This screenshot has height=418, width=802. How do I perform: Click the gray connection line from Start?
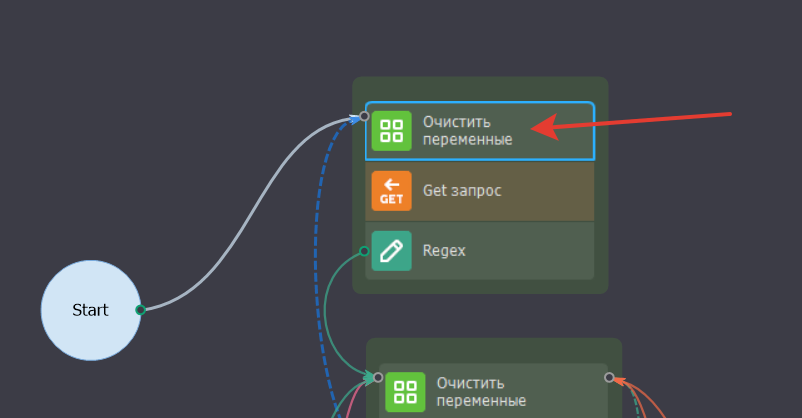(251, 217)
